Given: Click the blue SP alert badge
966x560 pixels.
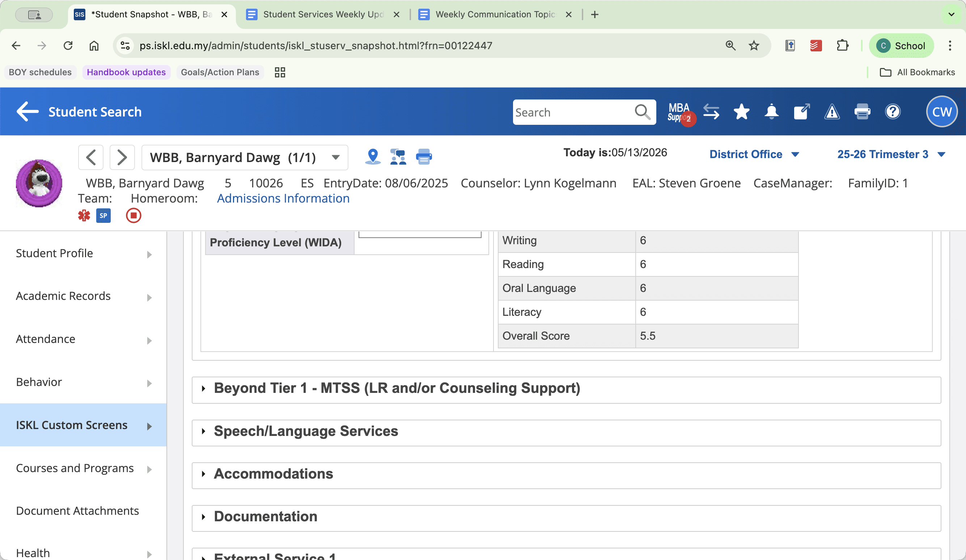Looking at the screenshot, I should click(103, 215).
